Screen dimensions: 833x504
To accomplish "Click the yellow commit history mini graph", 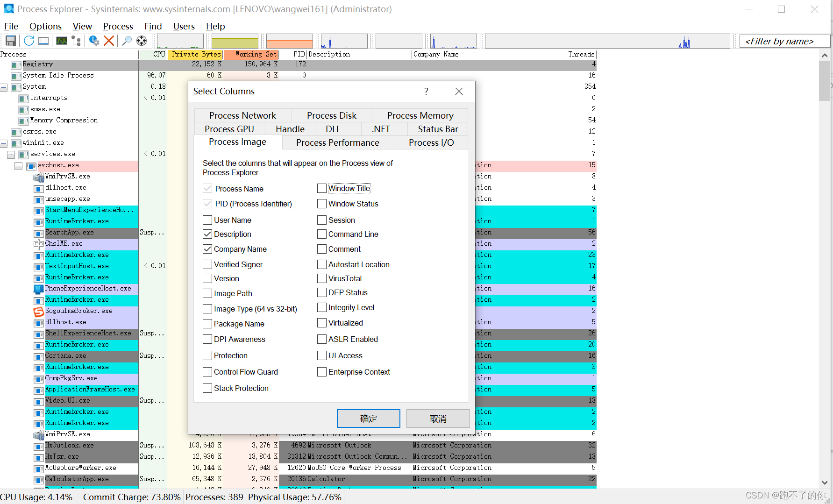I will (235, 41).
